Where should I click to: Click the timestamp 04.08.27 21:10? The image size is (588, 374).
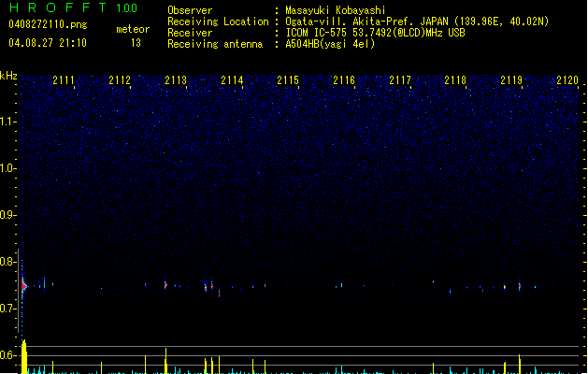48,43
